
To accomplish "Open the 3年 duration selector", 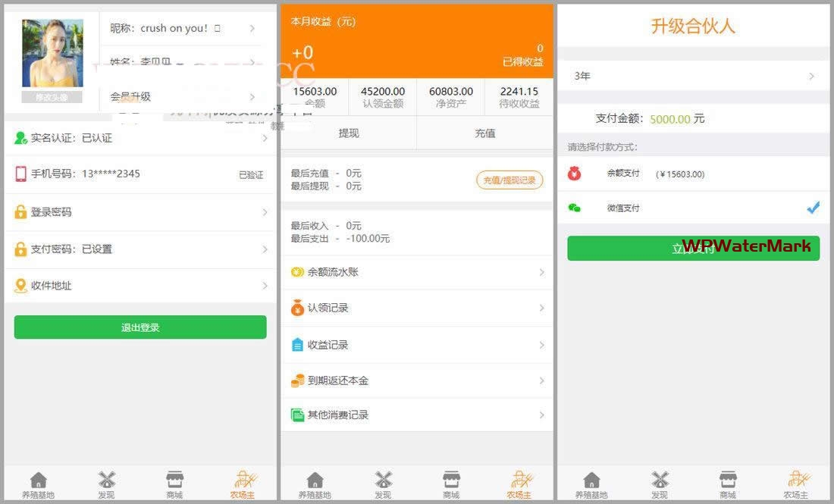I will 693,76.
